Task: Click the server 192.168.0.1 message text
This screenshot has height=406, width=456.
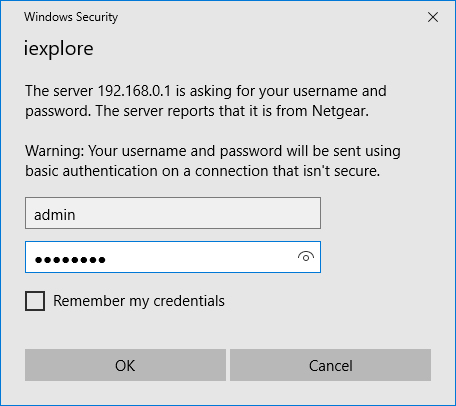Action: tap(206, 101)
